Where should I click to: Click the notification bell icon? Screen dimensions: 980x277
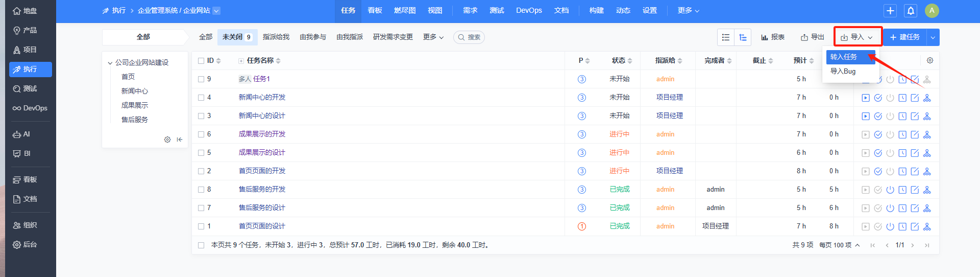911,11
